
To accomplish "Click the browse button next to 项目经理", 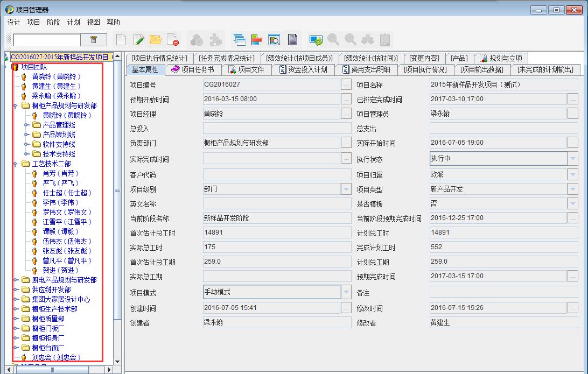I will click(346, 114).
